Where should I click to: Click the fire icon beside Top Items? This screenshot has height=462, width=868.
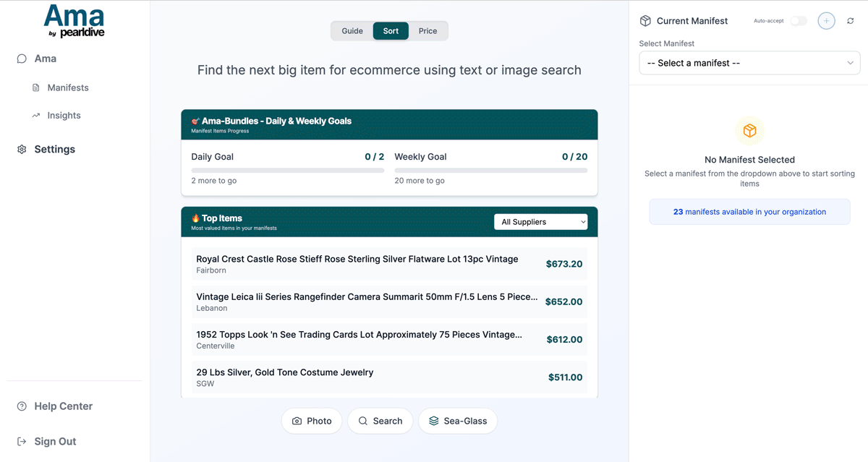click(x=195, y=218)
